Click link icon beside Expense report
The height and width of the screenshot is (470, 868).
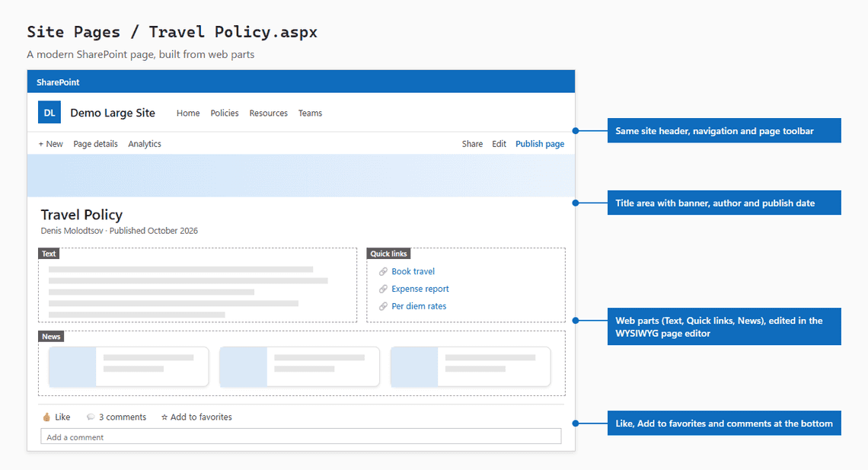point(383,289)
